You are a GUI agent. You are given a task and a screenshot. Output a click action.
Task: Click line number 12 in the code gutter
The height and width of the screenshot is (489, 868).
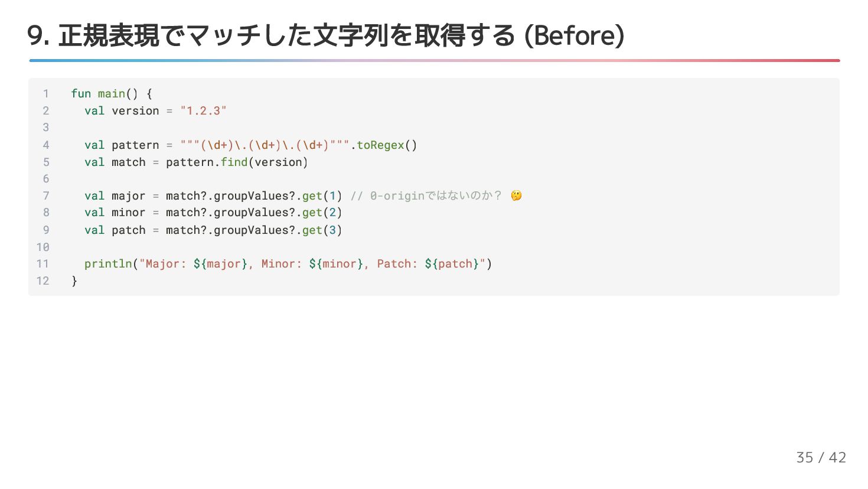(x=43, y=281)
